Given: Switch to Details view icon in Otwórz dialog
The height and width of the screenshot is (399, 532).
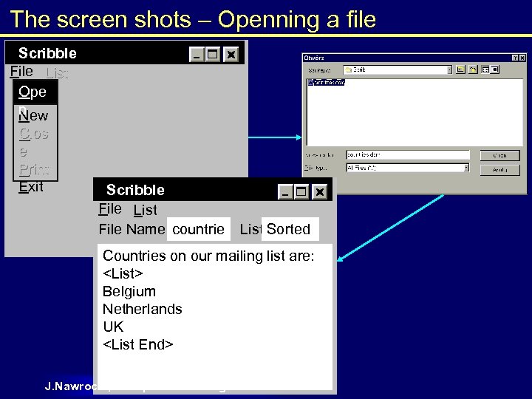Looking at the screenshot, I should [x=494, y=69].
